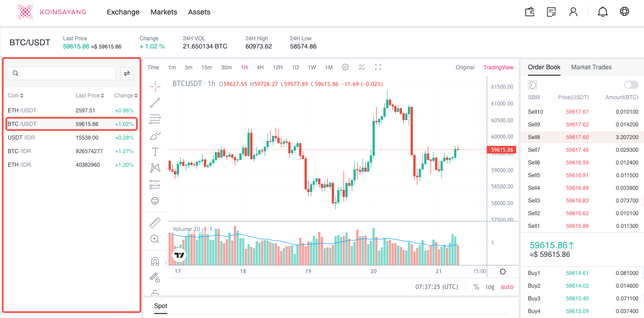
Task: Sort the list by Coin name
Action: click(15, 96)
